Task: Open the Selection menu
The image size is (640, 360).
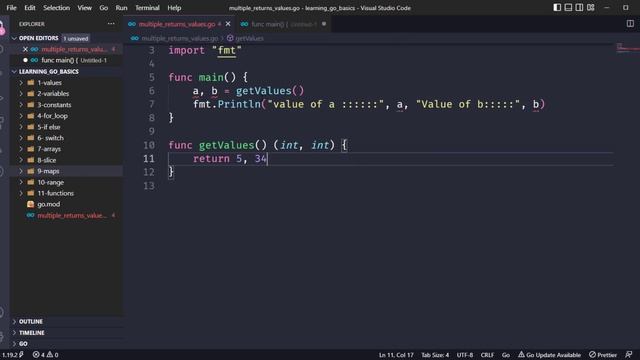Action: pyautogui.click(x=56, y=8)
